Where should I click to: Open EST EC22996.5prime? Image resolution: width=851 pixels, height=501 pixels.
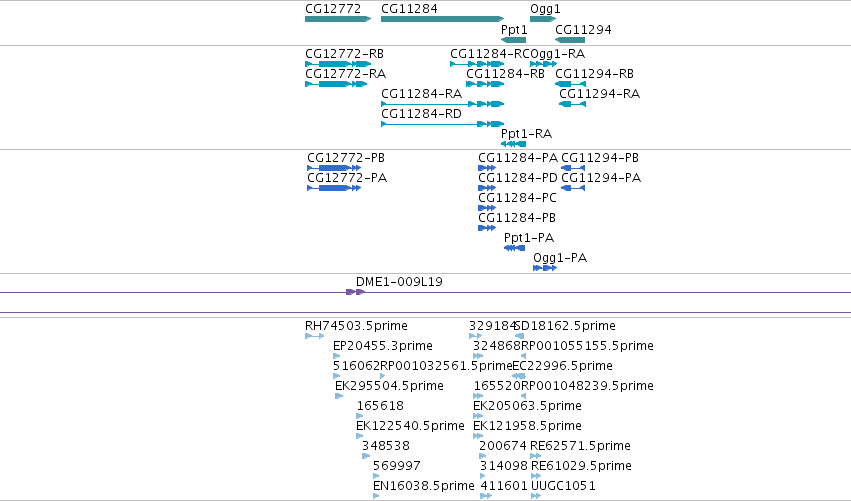(563, 366)
